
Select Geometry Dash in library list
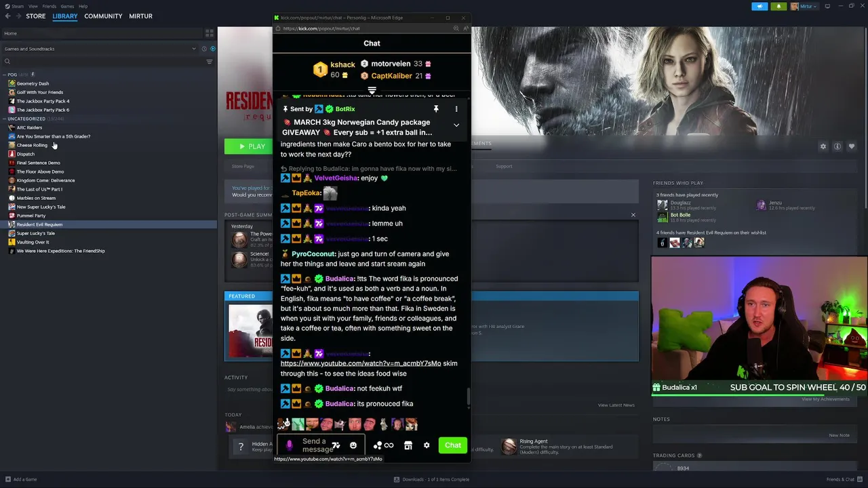33,83
